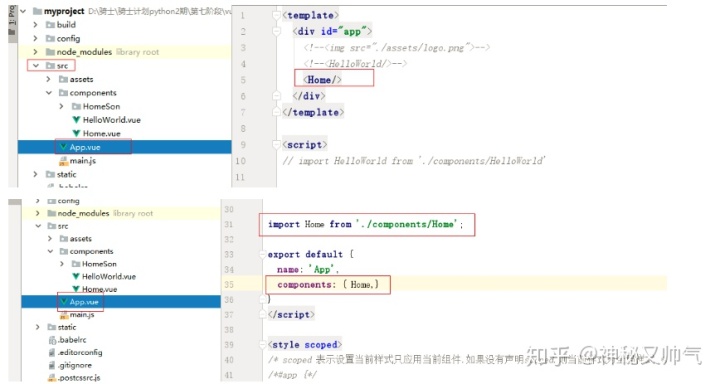Collapse the src folder arrow in upper tree
720x384 pixels.
coord(35,66)
